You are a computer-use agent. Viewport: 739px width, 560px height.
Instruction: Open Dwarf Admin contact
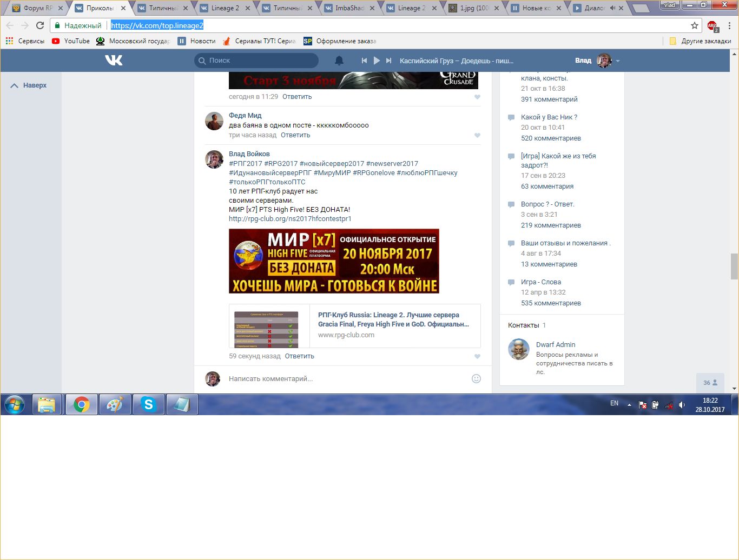[556, 345]
